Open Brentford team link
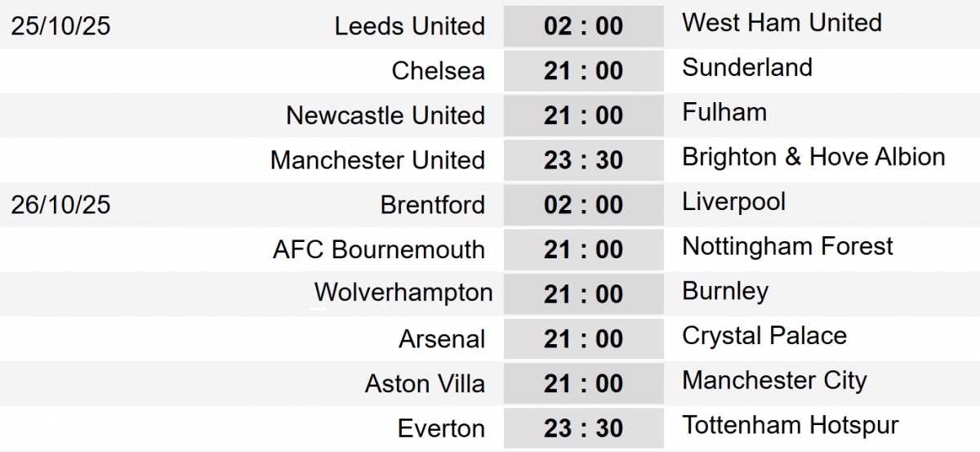This screenshot has width=980, height=452. 432,204
